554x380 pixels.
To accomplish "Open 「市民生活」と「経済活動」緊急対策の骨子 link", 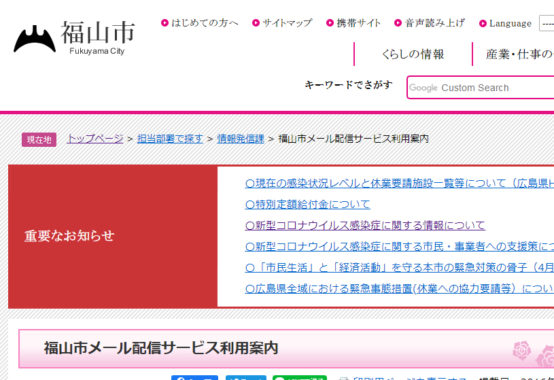I will click(400, 267).
